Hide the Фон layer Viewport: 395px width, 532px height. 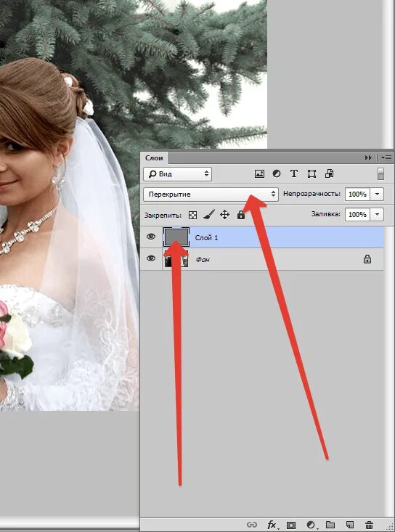point(151,258)
